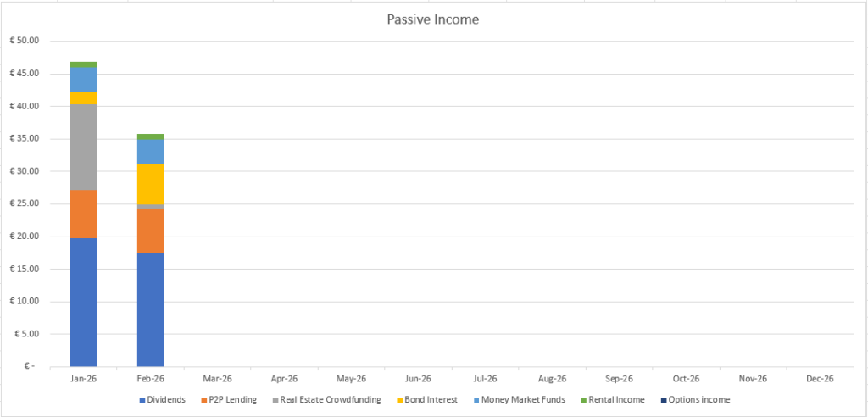
Task: Click the Mar-26 axis label
Action: click(217, 378)
